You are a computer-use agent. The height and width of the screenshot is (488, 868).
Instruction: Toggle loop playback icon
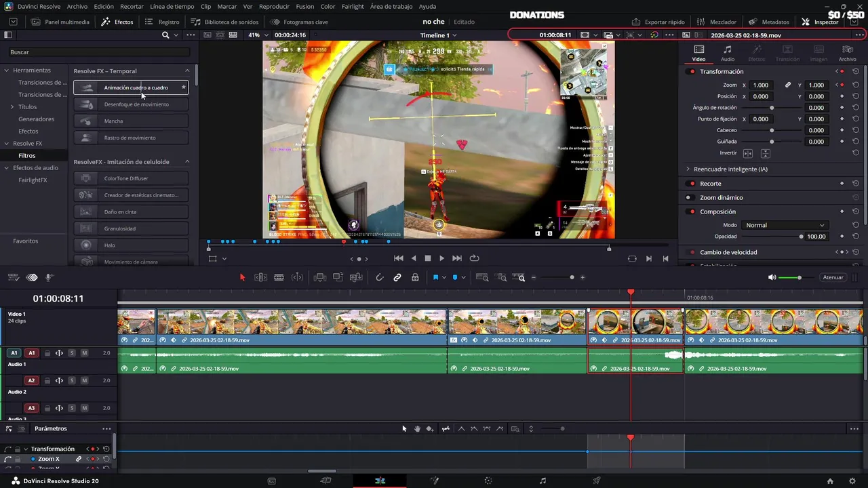point(474,258)
